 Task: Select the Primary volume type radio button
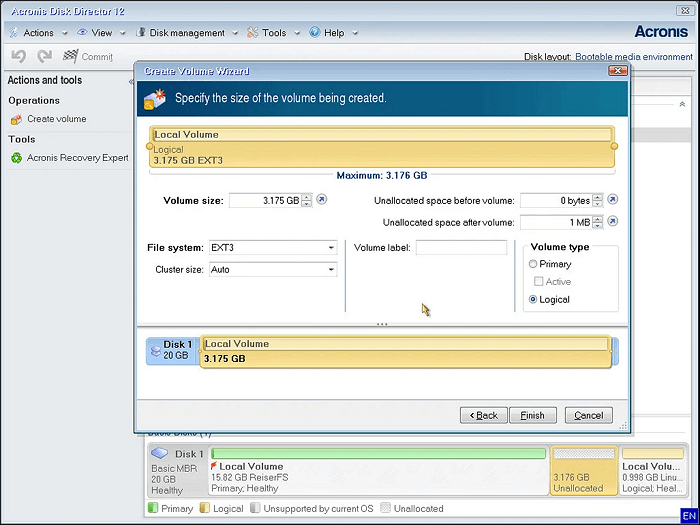[x=533, y=264]
